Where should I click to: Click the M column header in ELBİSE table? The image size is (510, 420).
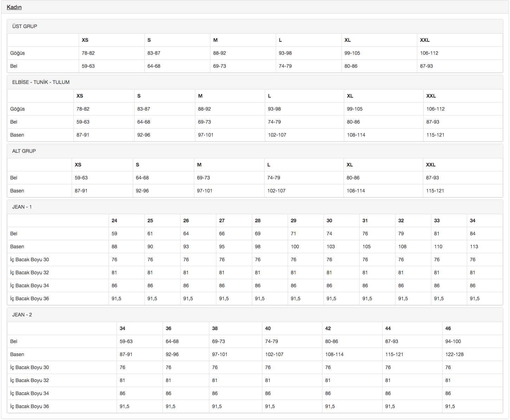[x=200, y=96]
